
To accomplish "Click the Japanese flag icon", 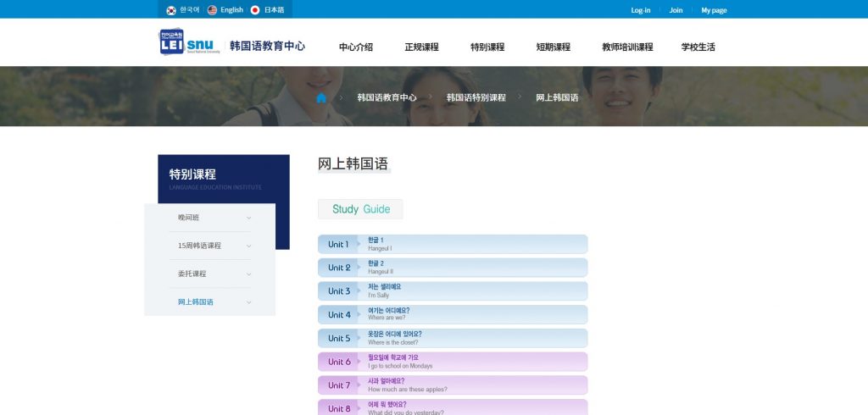I will tap(255, 10).
